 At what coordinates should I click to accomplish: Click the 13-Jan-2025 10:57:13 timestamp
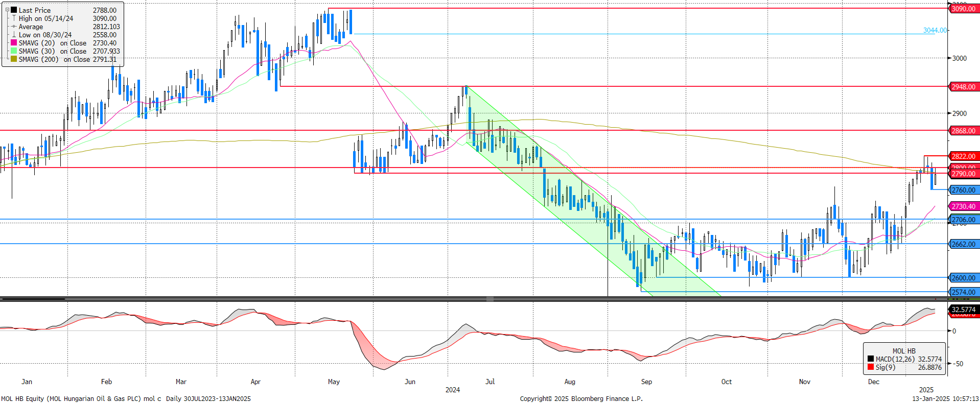point(946,399)
